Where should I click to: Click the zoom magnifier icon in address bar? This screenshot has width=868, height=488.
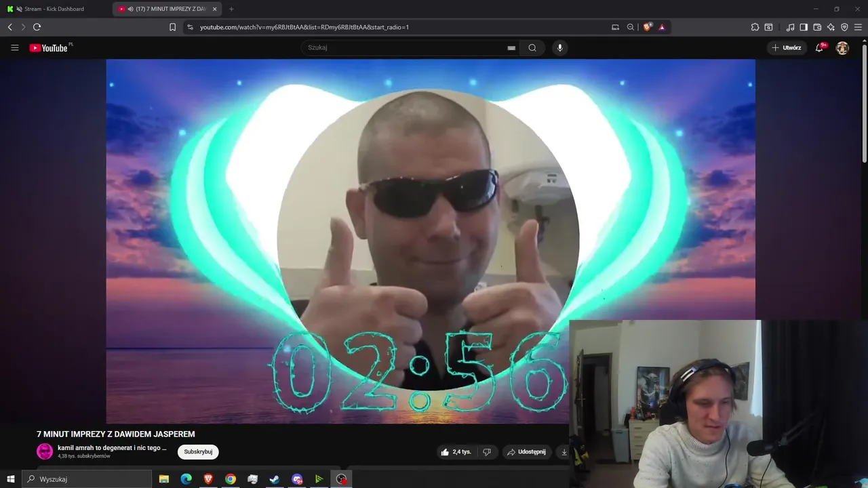click(631, 27)
